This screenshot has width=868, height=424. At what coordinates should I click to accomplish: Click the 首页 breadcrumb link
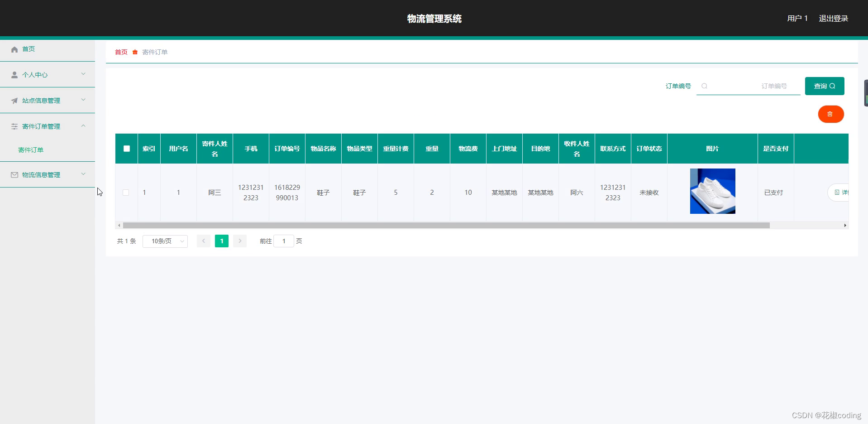tap(121, 52)
